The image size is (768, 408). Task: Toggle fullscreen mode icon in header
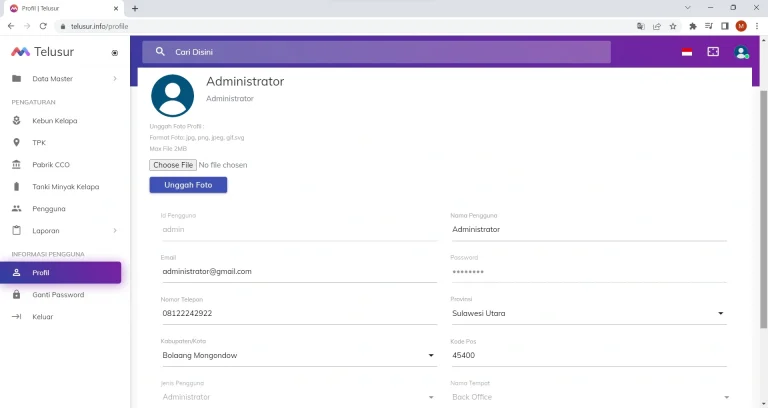(713, 51)
